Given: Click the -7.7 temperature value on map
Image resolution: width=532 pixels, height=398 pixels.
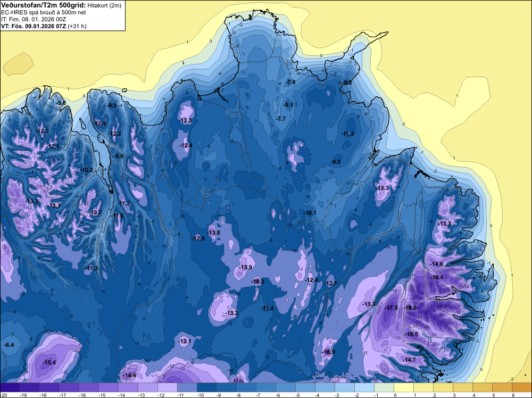Looking at the screenshot, I should tap(281, 119).
